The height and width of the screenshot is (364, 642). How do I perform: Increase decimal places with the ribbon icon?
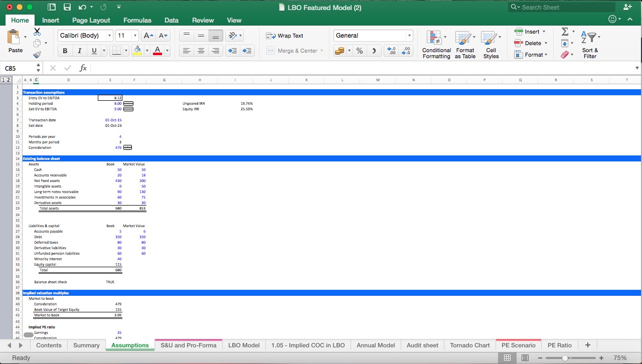pyautogui.click(x=392, y=50)
